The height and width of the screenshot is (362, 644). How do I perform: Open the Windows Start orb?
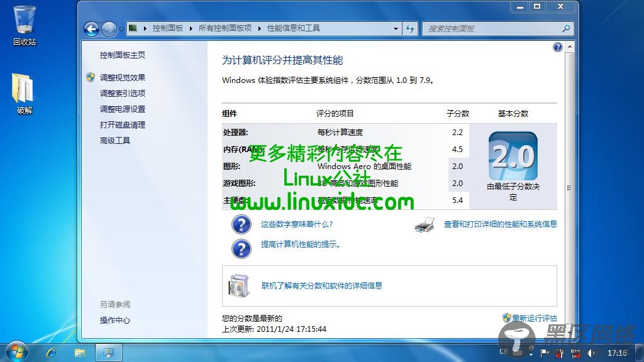coord(17,352)
